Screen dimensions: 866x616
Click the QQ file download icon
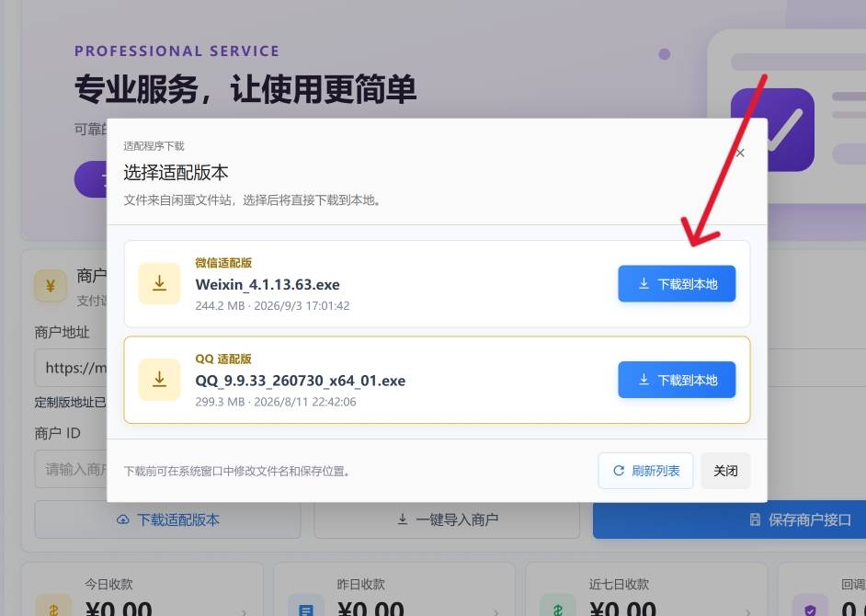coord(160,380)
